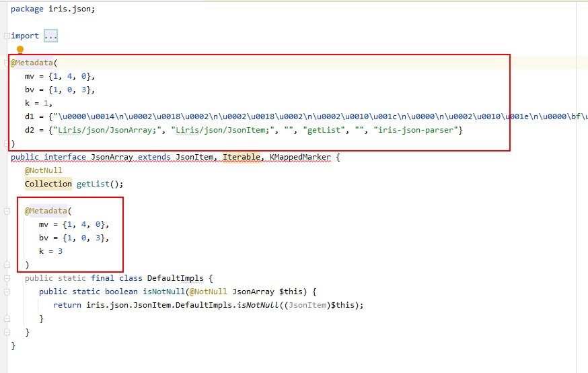Click the KMappedMarker type name
The width and height of the screenshot is (588, 373).
pyautogui.click(x=300, y=158)
